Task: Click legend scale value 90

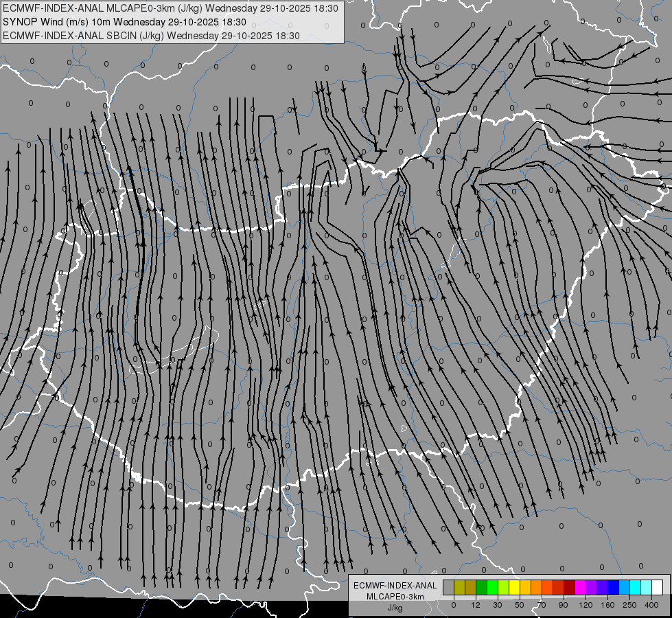Action: click(x=564, y=605)
